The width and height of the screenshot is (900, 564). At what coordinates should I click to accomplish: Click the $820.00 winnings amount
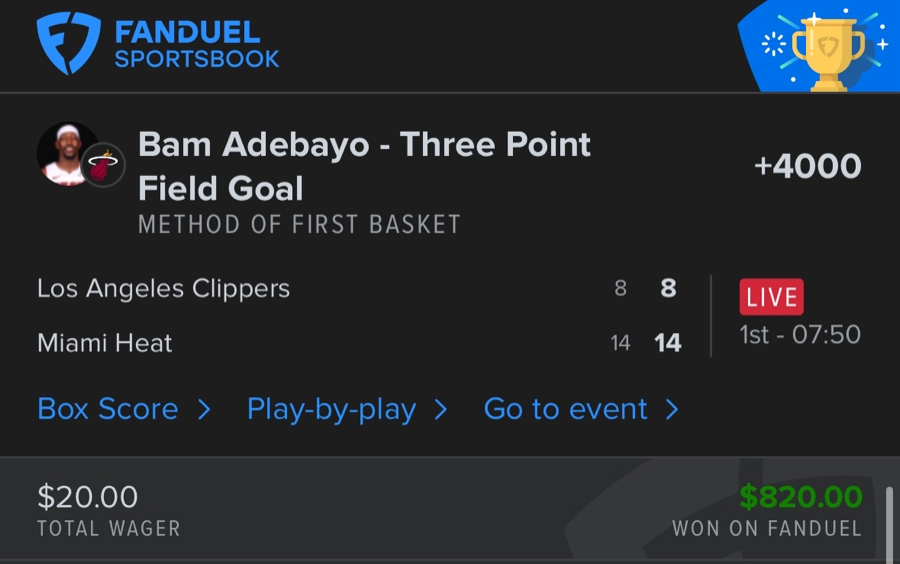coord(800,496)
